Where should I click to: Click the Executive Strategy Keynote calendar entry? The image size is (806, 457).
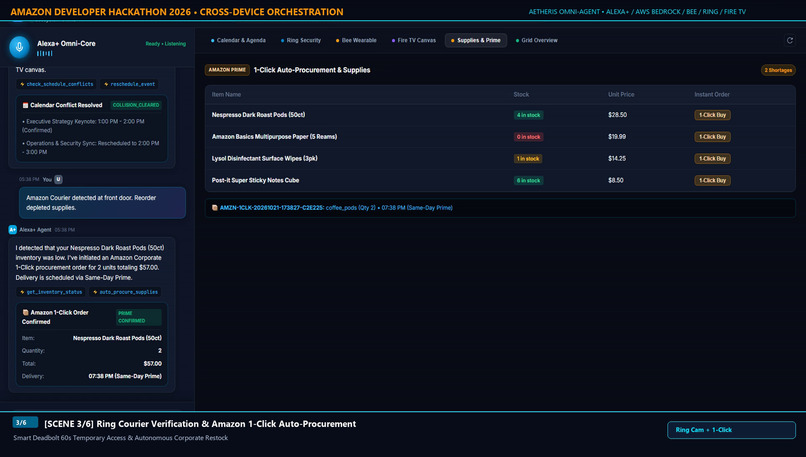[x=83, y=126]
